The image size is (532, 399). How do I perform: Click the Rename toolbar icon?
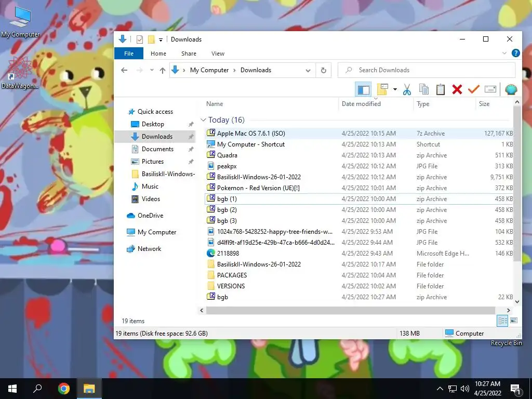click(490, 89)
